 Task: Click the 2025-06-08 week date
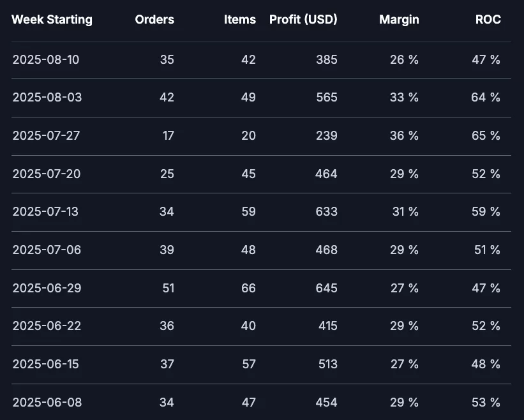[x=47, y=402]
